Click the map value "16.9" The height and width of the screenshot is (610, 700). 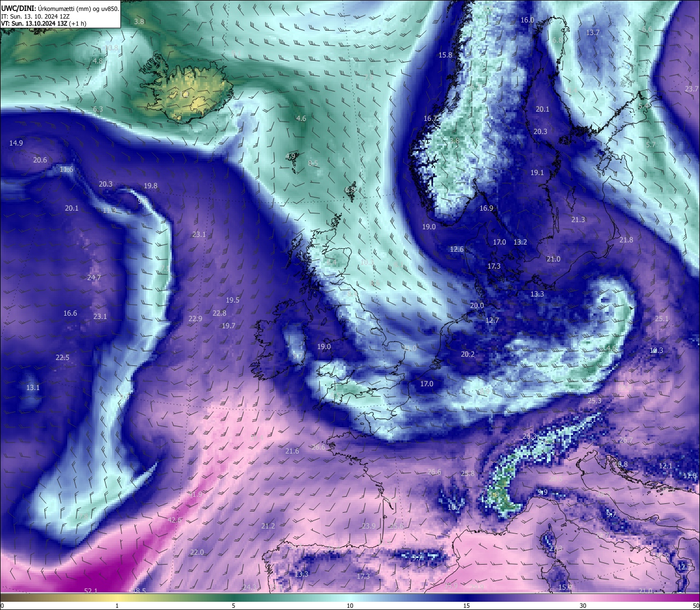(486, 208)
